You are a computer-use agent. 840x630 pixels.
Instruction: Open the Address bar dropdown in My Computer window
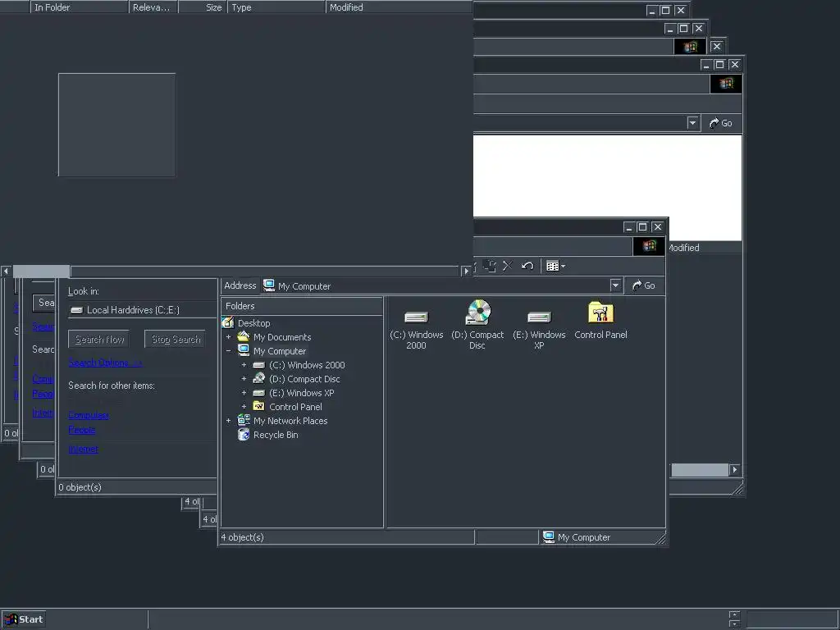(615, 285)
